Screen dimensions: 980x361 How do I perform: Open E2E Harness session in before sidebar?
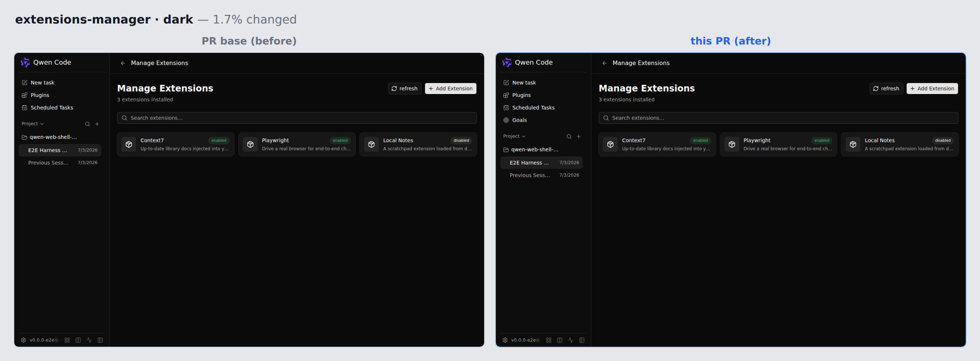click(x=60, y=150)
